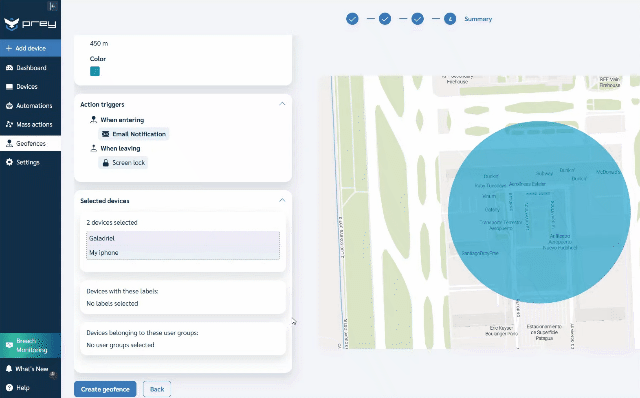Click the Prey logo in sidebar
The height and width of the screenshot is (398, 640).
pos(30,24)
